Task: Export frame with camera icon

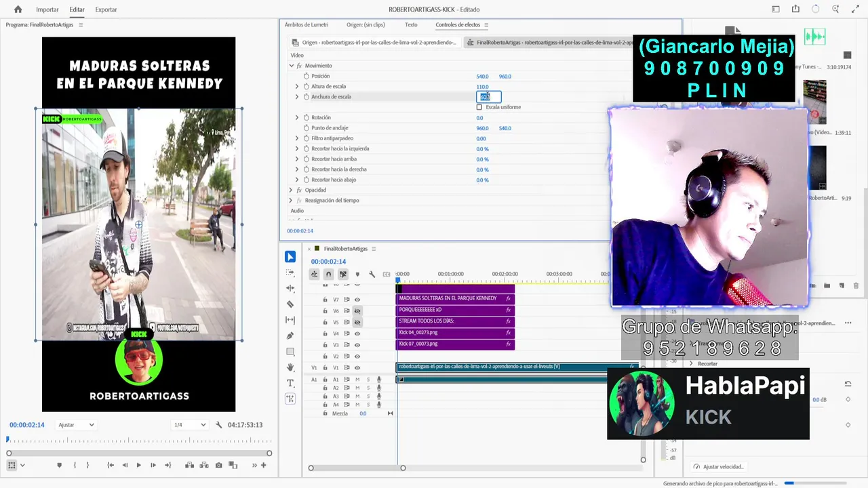Action: point(218,465)
